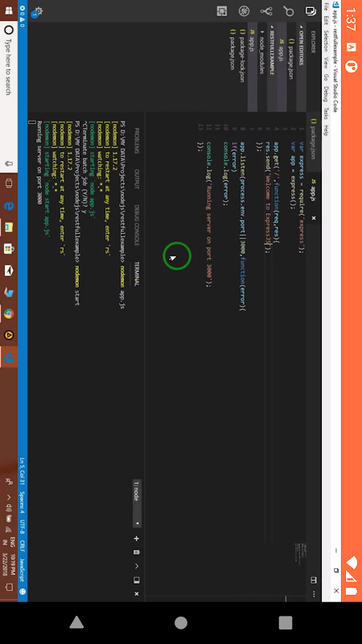Kill the terminal with trash icon
362x644 pixels.
136,552
